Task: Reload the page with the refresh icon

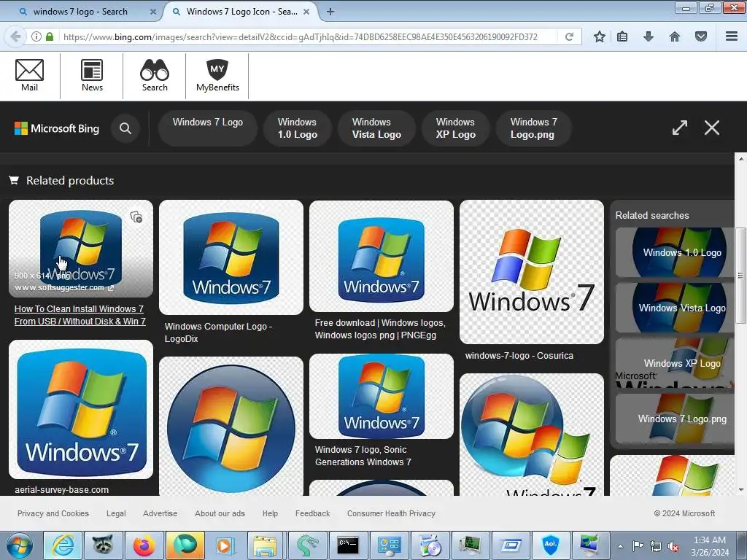Action: (x=569, y=36)
